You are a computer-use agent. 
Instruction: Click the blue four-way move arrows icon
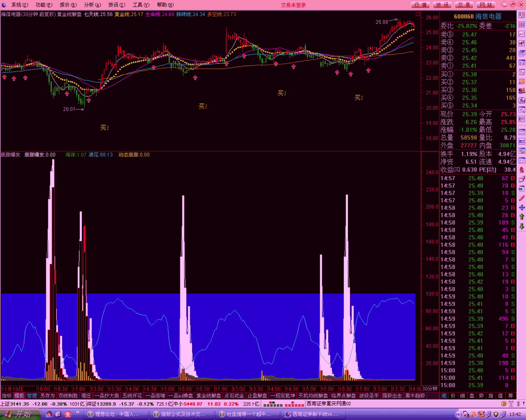(x=522, y=208)
